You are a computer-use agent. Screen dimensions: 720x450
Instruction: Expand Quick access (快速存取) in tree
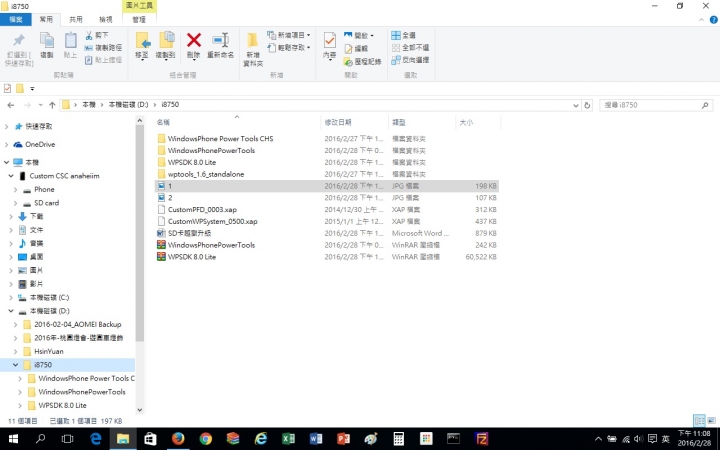tap(6, 126)
